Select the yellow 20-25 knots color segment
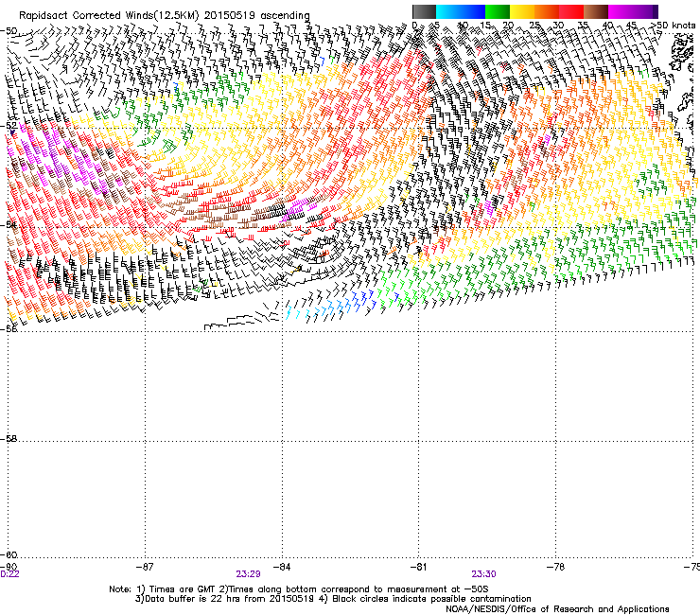Image resolution: width=700 pixels, height=615 pixels. coord(522,11)
